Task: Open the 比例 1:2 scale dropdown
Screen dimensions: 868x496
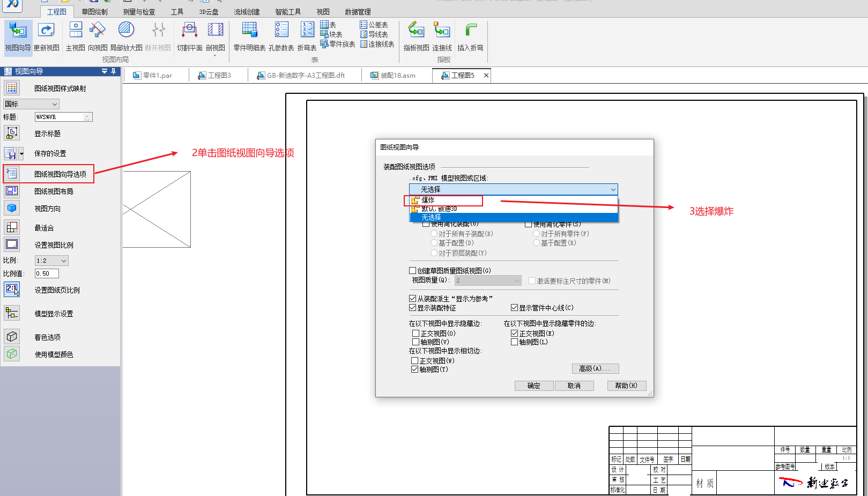Action: [51, 261]
